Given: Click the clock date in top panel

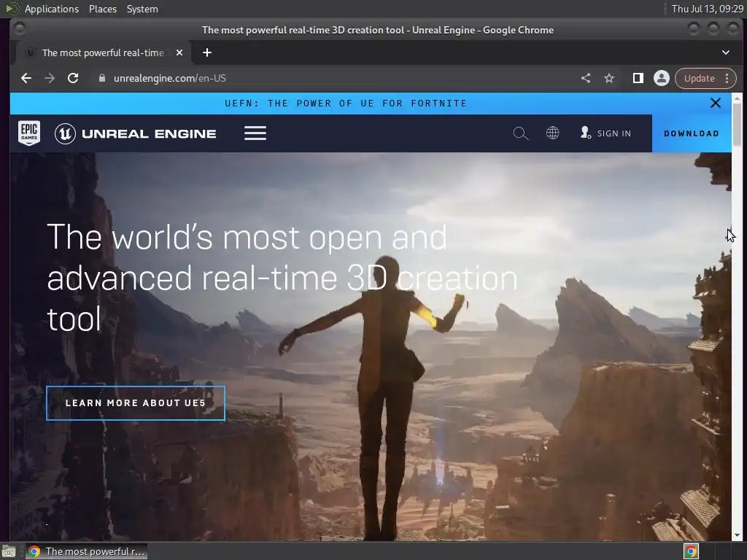Looking at the screenshot, I should click(707, 9).
